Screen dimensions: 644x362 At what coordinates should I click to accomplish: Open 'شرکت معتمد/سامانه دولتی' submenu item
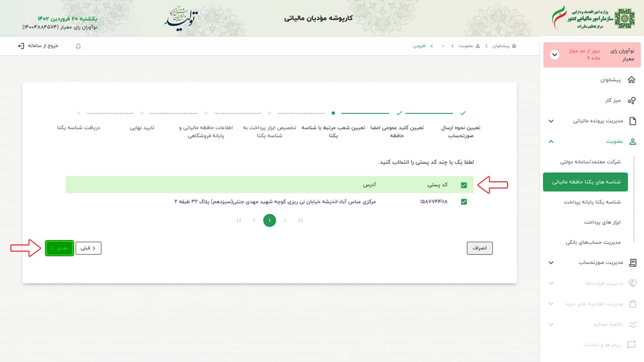pos(590,162)
